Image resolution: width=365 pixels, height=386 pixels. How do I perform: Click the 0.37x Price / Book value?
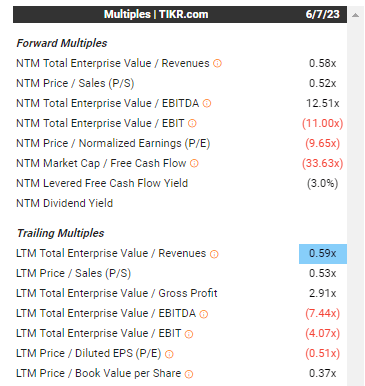(x=323, y=373)
